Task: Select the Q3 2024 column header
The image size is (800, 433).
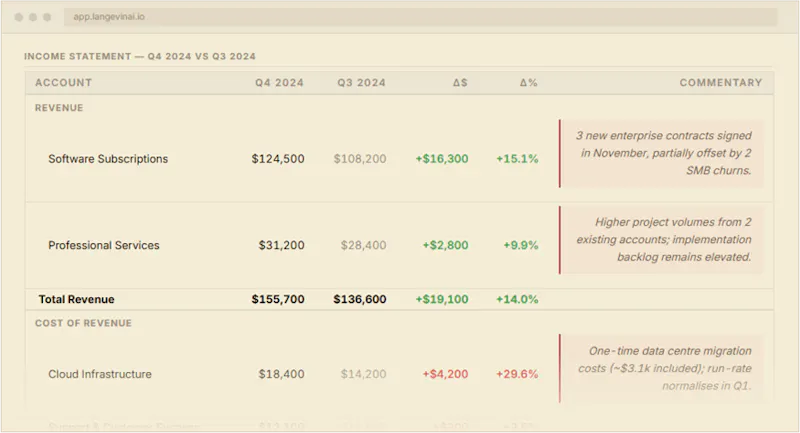Action: click(x=361, y=83)
